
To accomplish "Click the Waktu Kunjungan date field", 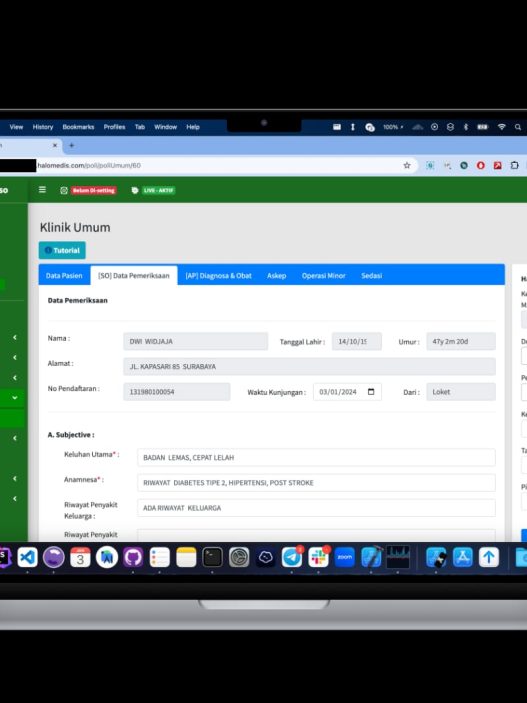I will tap(347, 392).
